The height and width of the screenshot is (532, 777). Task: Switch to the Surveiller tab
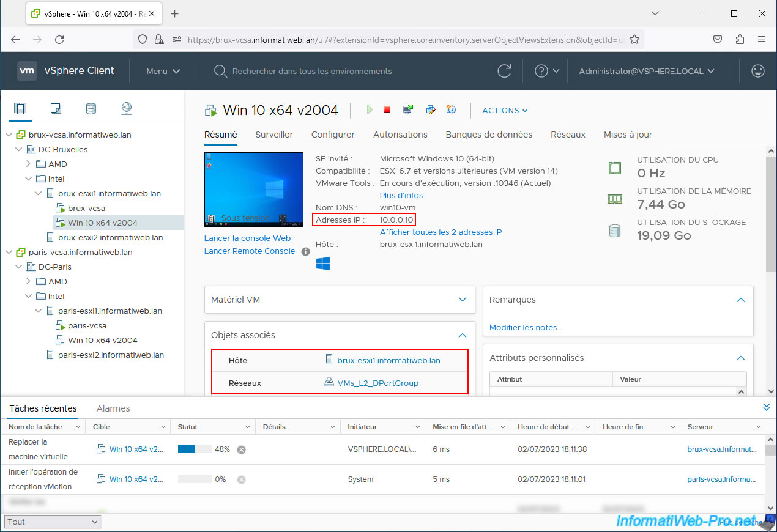tap(274, 135)
